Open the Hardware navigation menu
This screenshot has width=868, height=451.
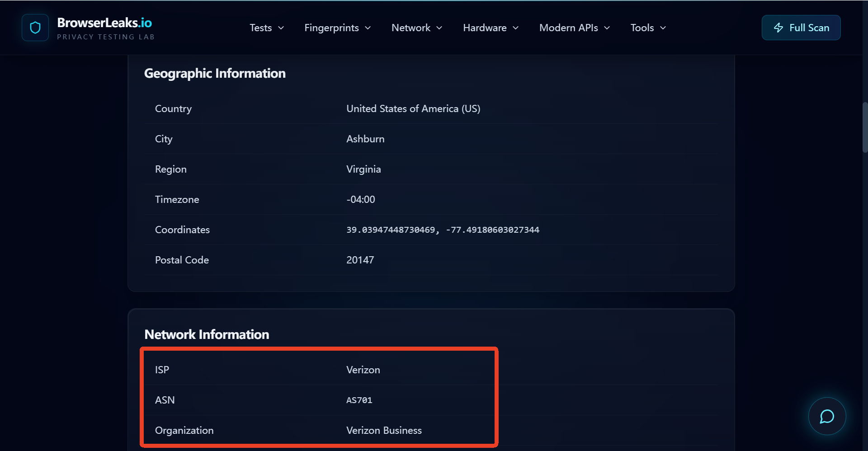(491, 28)
